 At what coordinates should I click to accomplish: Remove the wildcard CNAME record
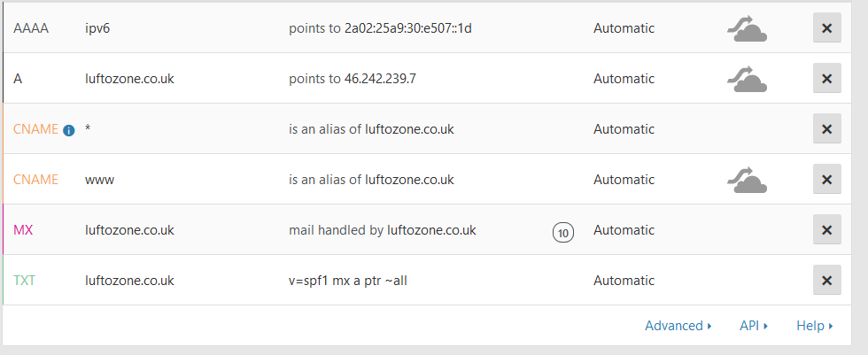pyautogui.click(x=826, y=129)
